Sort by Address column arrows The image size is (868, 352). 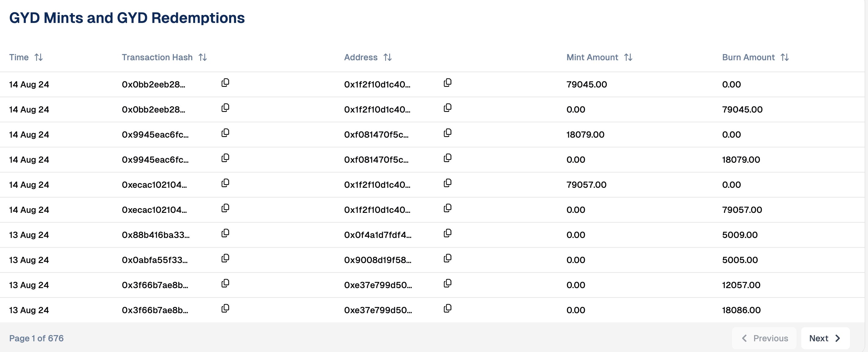388,57
